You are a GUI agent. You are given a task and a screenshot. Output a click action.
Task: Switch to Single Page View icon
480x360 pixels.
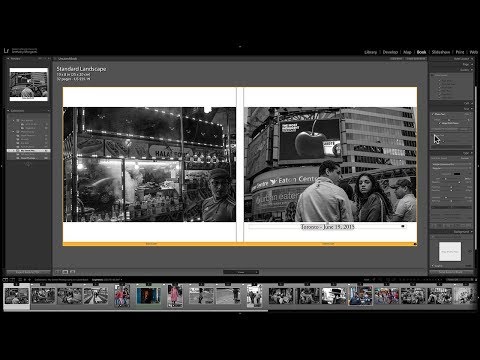(x=73, y=272)
